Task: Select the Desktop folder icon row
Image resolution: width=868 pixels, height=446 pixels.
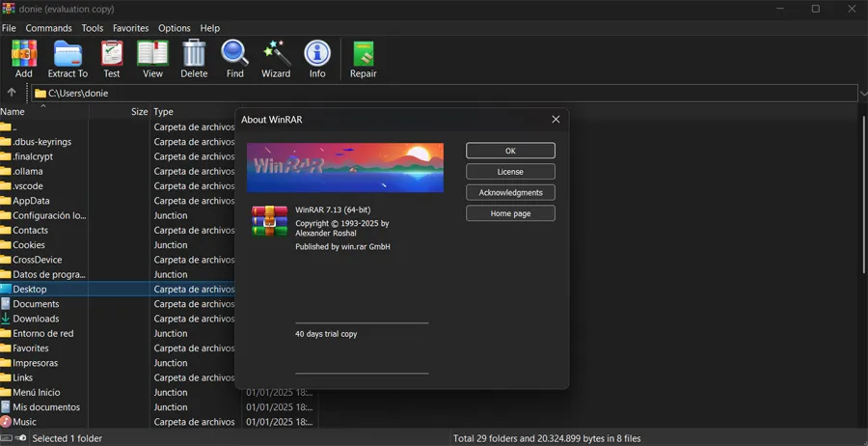Action: (x=6, y=289)
